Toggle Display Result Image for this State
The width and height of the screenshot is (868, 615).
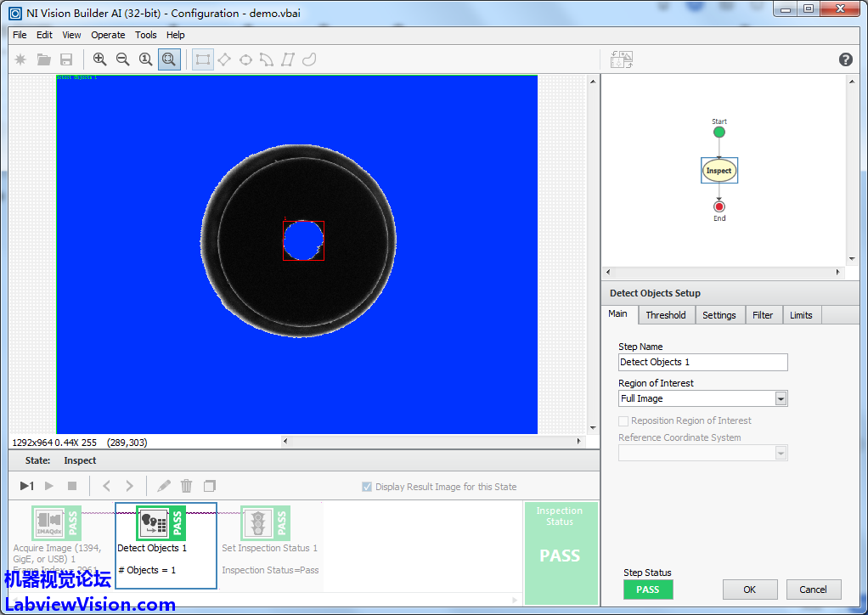click(x=366, y=487)
